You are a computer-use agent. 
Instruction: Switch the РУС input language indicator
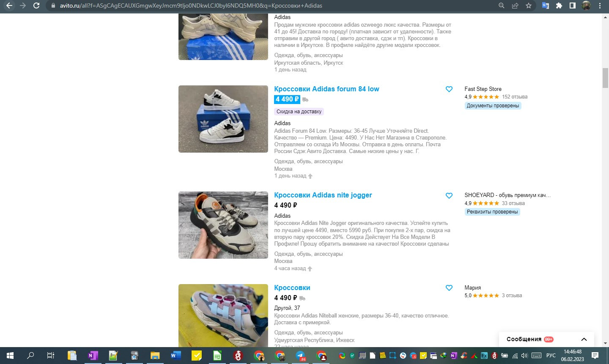(x=551, y=356)
